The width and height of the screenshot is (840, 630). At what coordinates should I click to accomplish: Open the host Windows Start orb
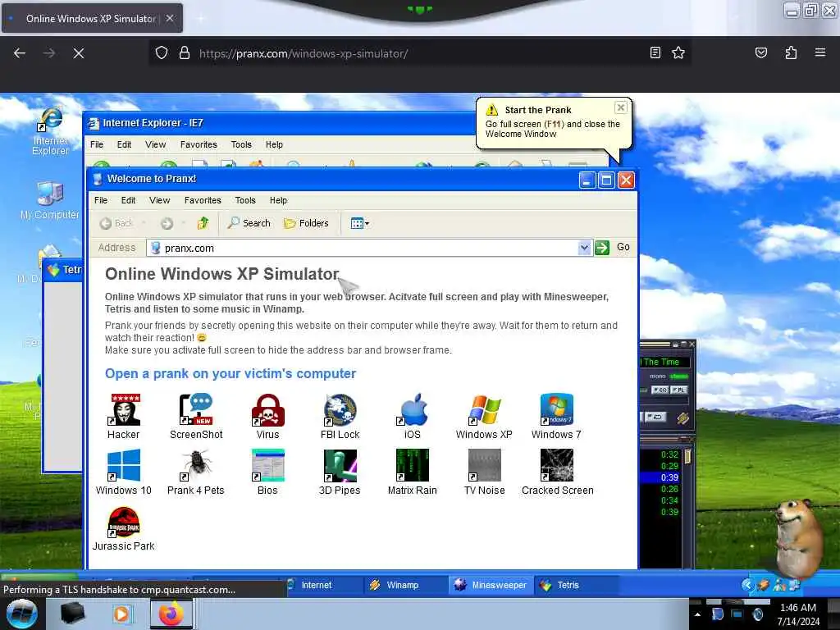22,614
